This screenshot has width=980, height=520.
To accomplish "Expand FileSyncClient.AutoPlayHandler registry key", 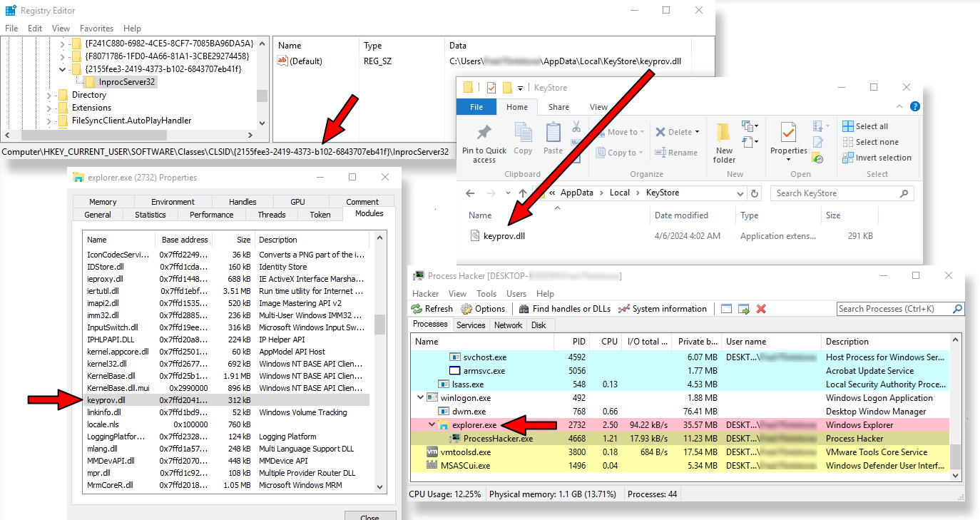I will tap(49, 121).
